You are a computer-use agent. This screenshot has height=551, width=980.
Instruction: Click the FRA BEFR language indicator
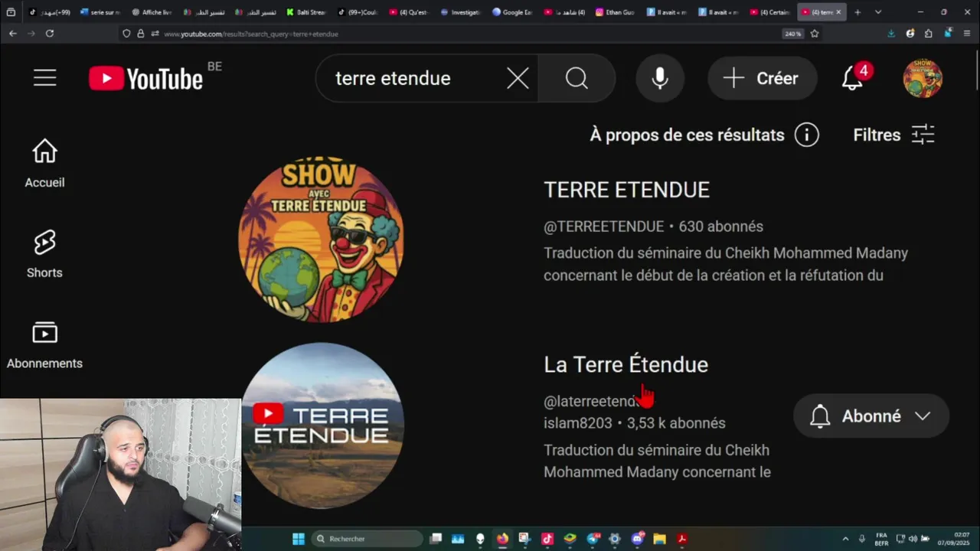(x=881, y=539)
